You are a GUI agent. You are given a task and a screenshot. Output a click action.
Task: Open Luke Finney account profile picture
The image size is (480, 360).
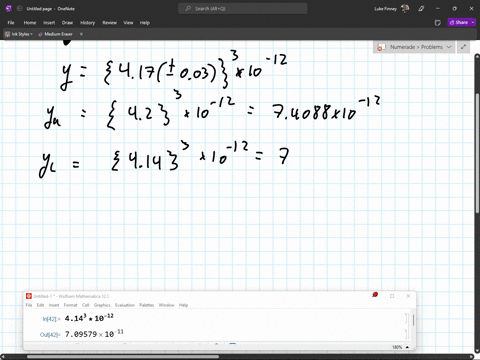coord(405,8)
